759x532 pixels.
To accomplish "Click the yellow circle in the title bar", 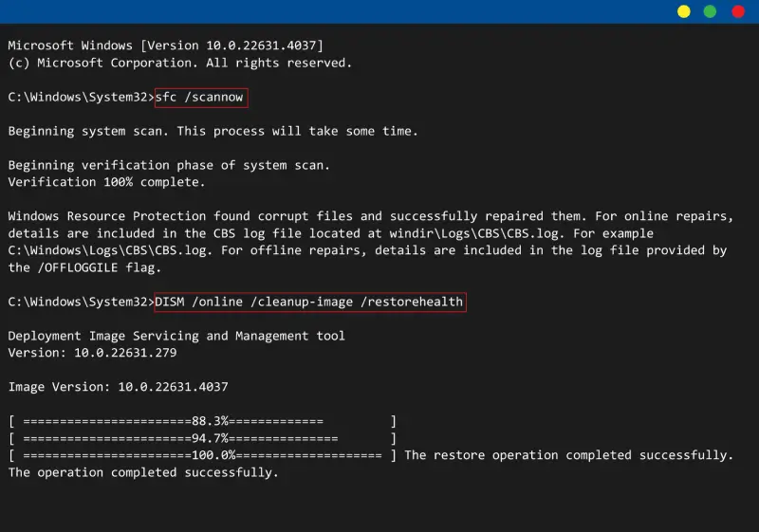I will click(683, 11).
